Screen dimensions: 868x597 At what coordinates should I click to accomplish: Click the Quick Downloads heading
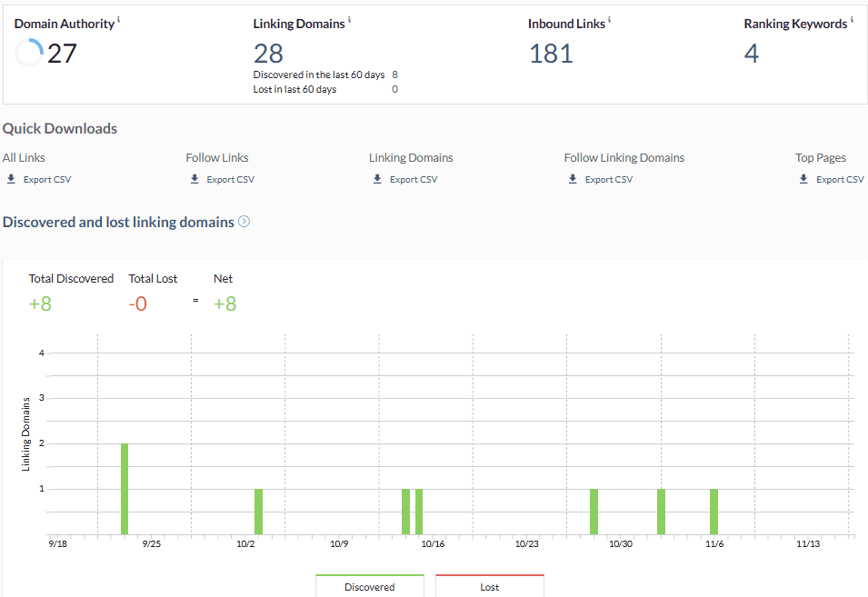pos(60,128)
